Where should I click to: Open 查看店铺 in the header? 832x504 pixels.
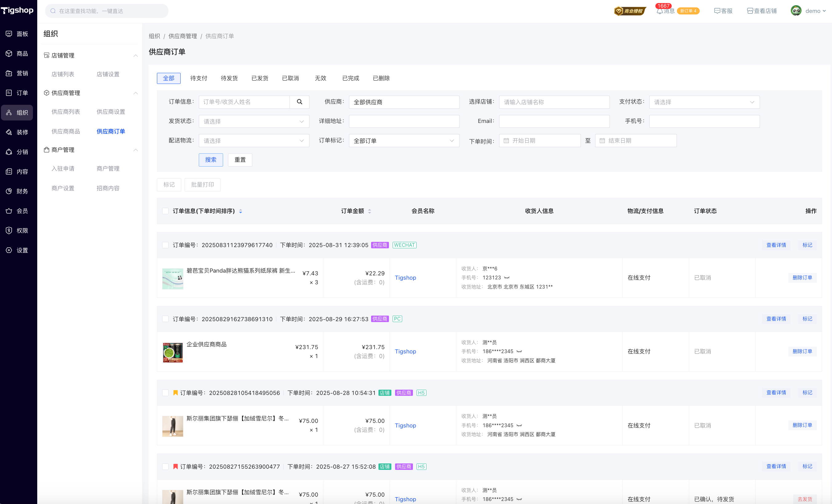coord(762,11)
